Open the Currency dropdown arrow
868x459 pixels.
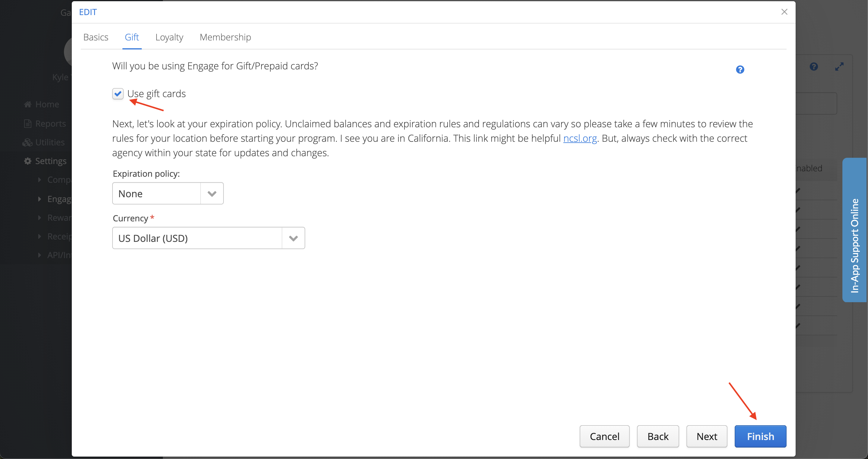(293, 239)
